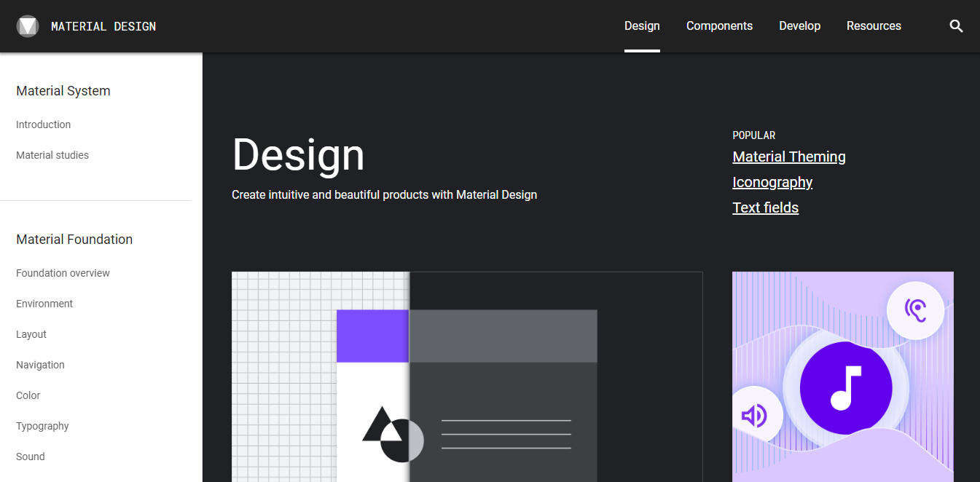980x482 pixels.
Task: Go to the Develop tab
Action: click(799, 26)
